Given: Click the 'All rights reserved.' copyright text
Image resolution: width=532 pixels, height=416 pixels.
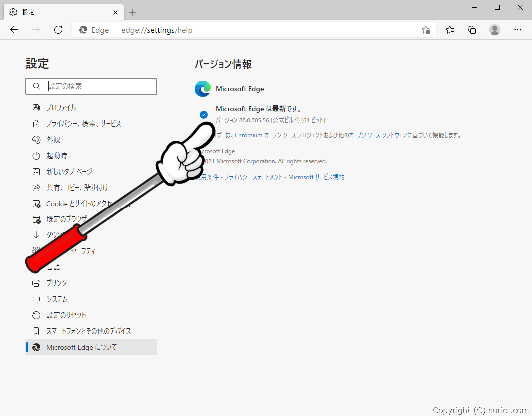Looking at the screenshot, I should point(302,161).
